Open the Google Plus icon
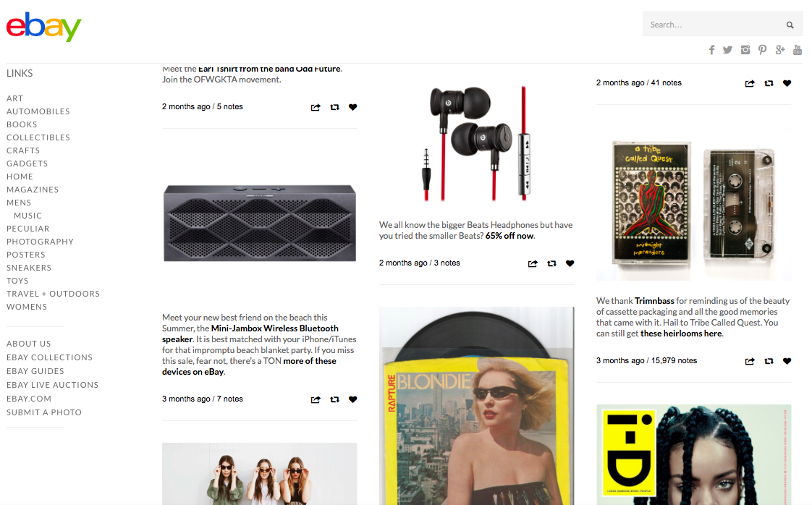 click(780, 50)
